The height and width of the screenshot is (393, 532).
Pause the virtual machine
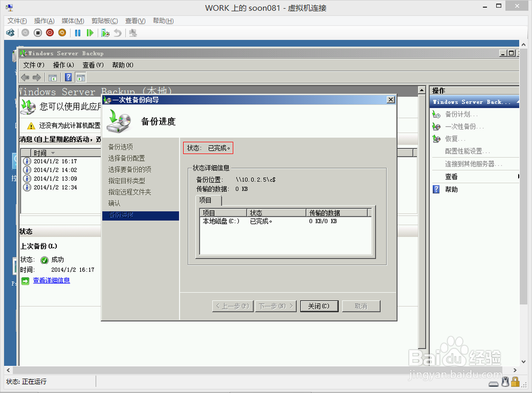point(78,33)
